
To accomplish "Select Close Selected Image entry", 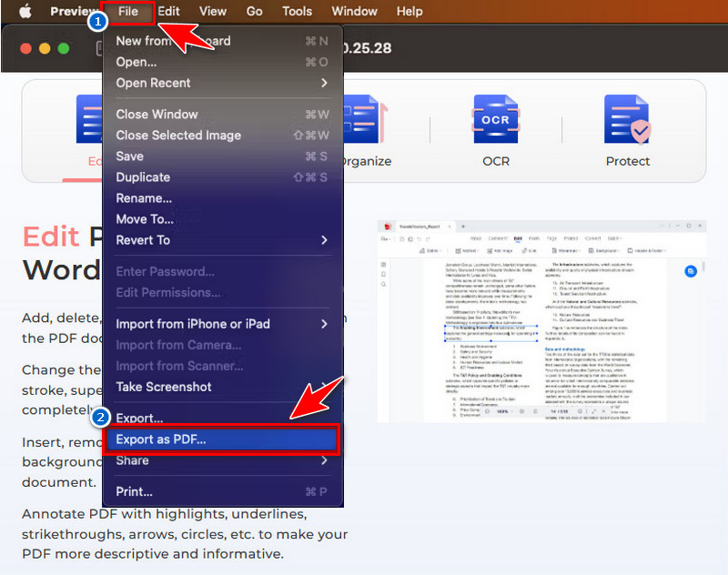I will (222, 135).
